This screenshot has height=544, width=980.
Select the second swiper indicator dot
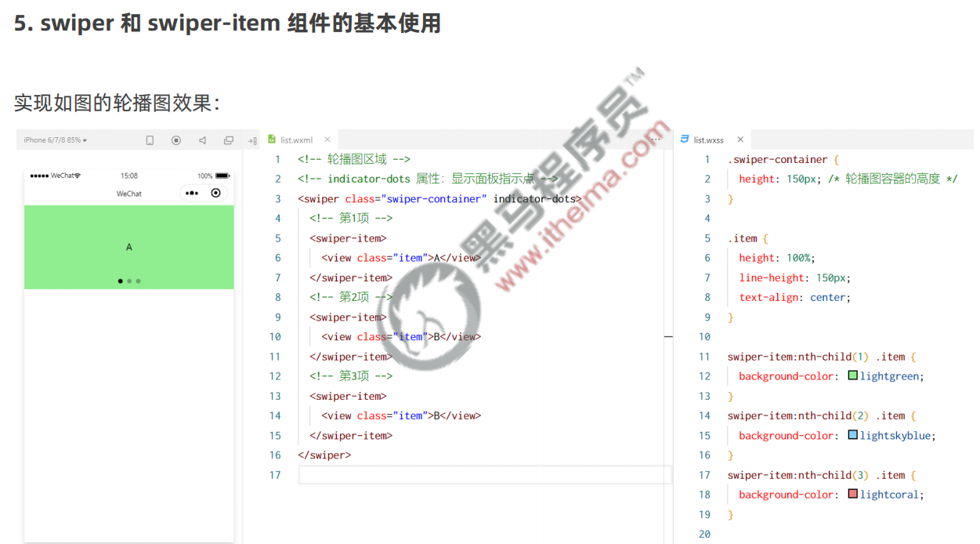(x=129, y=281)
